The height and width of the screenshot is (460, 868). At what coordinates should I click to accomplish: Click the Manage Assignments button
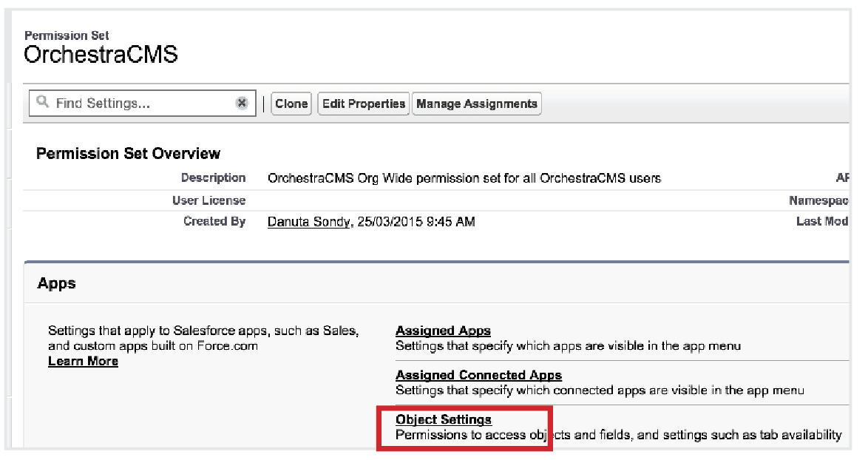[476, 104]
